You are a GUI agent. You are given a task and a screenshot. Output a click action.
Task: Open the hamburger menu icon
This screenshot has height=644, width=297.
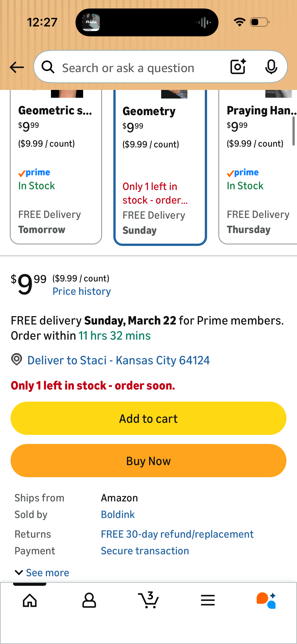[x=208, y=600]
